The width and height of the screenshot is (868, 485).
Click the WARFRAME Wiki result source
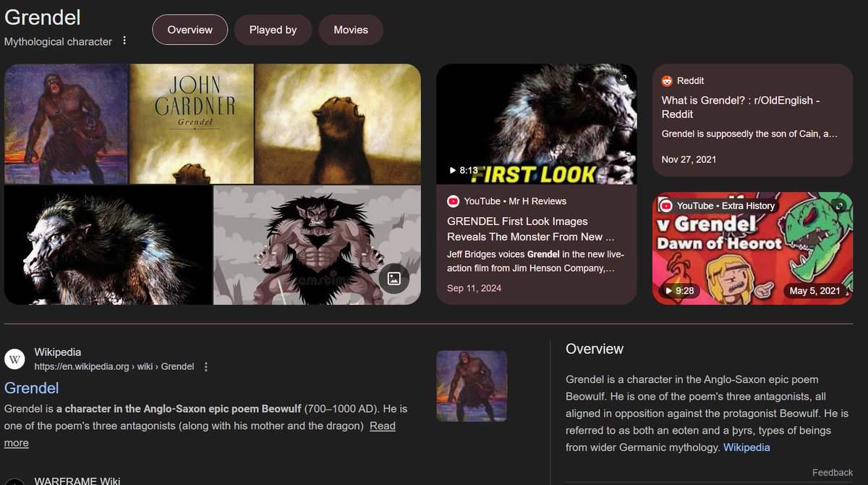click(77, 481)
